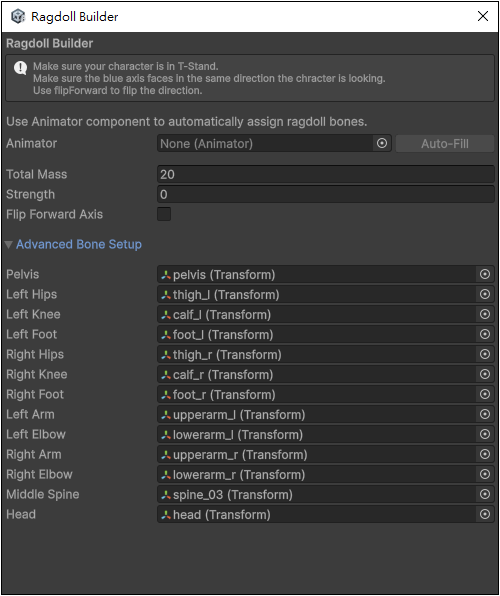
Task: Click the Auto-Fill button
Action: (445, 144)
